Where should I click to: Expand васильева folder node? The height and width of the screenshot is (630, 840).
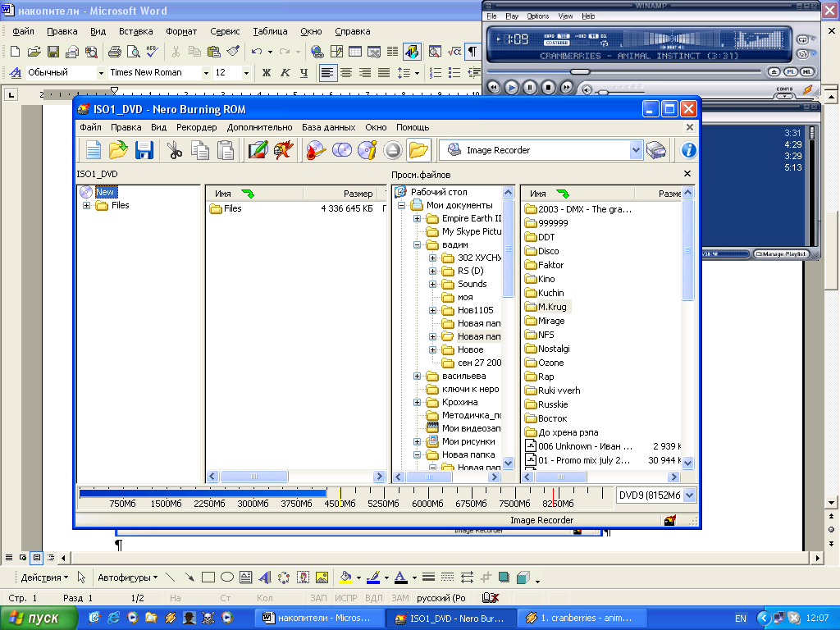[417, 376]
